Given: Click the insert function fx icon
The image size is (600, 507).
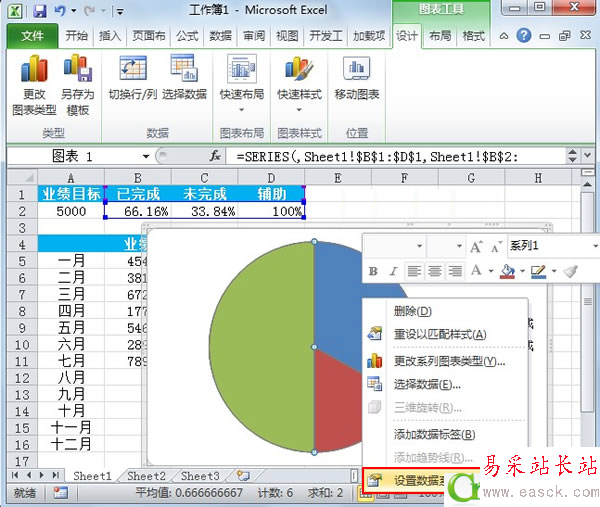Looking at the screenshot, I should point(215,156).
